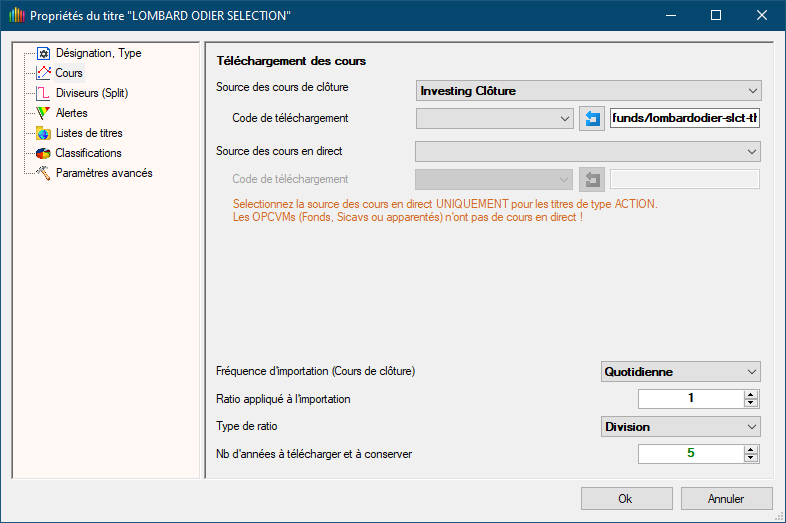Viewport: 786px width, 523px height.
Task: Click the Alertes triangle icon
Action: [x=43, y=113]
